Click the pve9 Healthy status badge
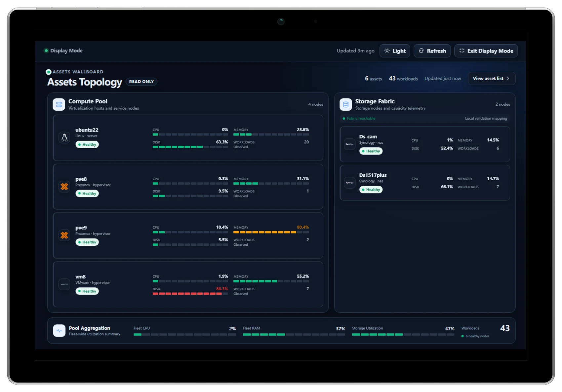Image resolution: width=562 pixels, height=392 pixels. tap(87, 242)
